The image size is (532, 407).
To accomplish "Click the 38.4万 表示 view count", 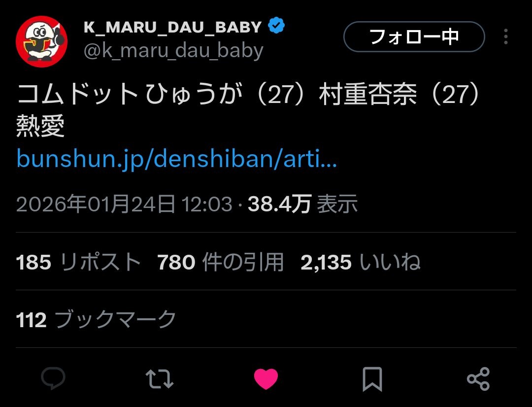I will 302,204.
